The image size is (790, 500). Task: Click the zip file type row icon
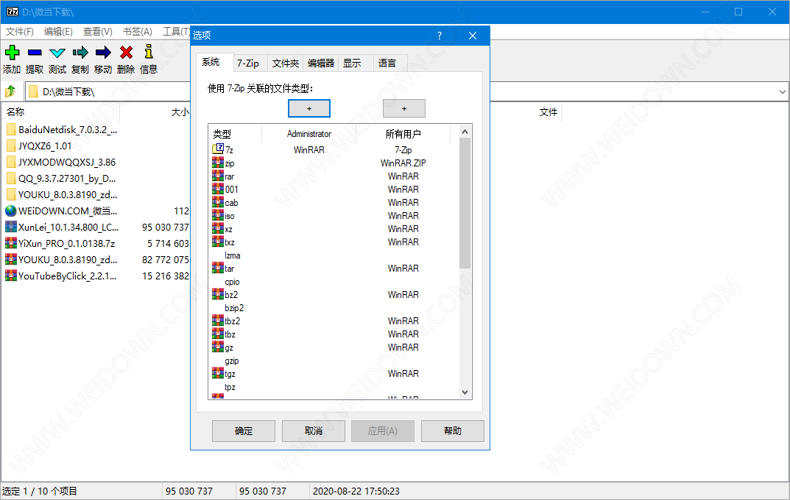[x=218, y=162]
